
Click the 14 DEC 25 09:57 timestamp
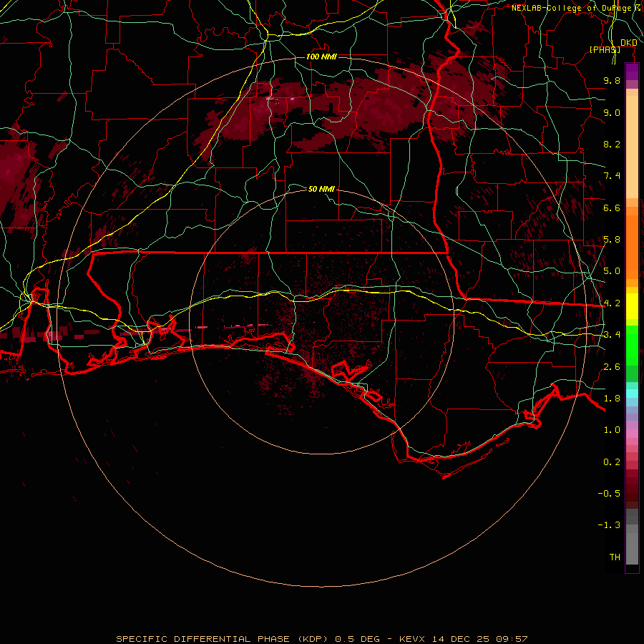click(x=479, y=639)
